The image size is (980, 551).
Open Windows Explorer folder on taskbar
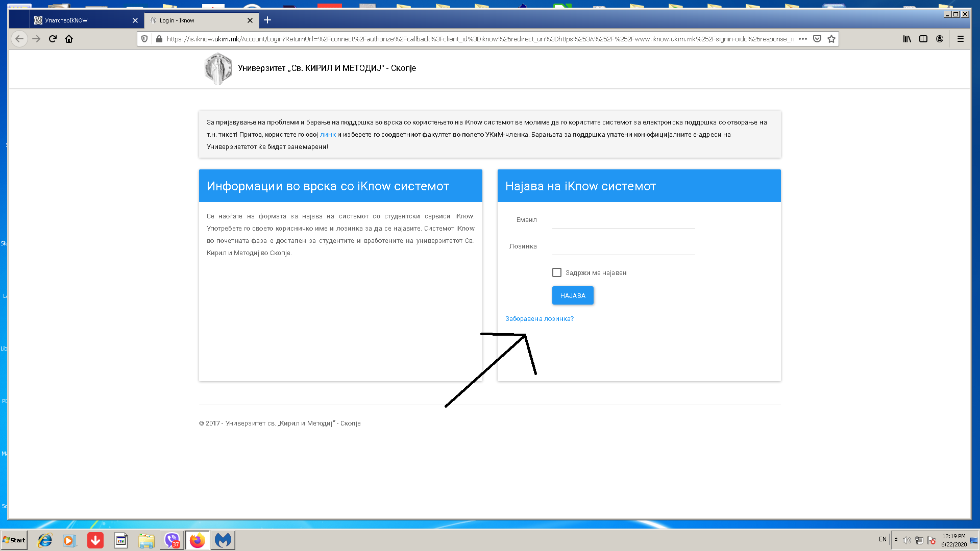[x=146, y=540]
